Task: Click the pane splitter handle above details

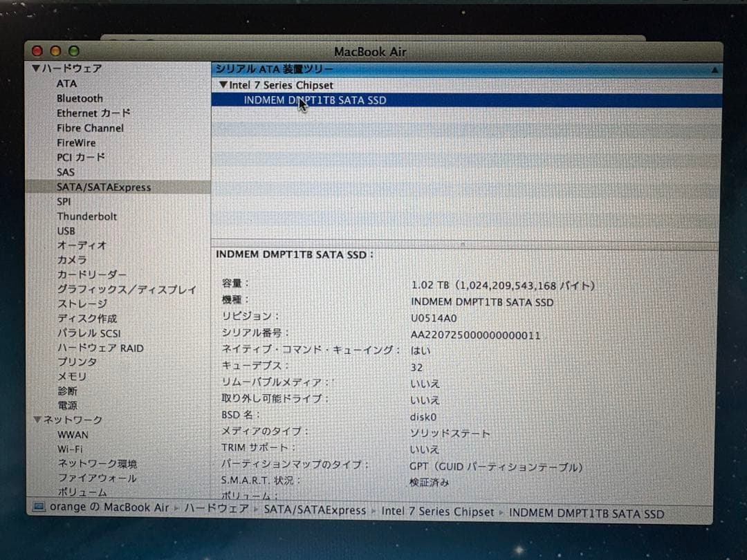Action: pyautogui.click(x=463, y=244)
